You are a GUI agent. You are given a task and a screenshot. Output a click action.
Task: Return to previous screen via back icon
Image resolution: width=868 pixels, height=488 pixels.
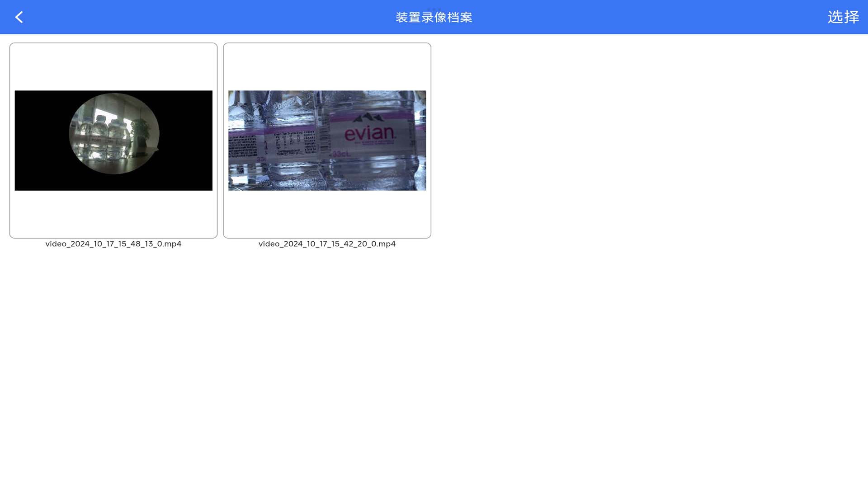pyautogui.click(x=19, y=17)
